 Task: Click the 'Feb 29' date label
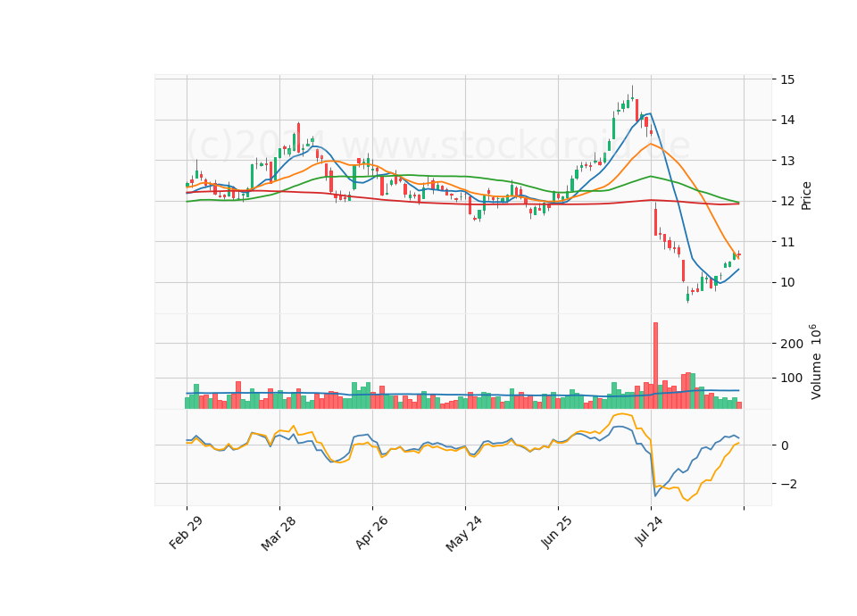tap(186, 532)
